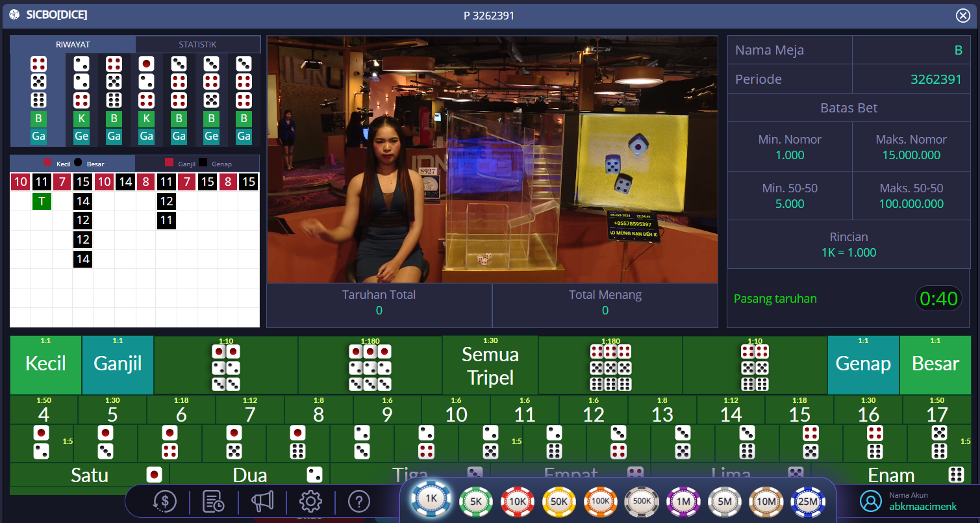Image resolution: width=980 pixels, height=523 pixels.
Task: Click the help question mark icon
Action: pos(358,502)
